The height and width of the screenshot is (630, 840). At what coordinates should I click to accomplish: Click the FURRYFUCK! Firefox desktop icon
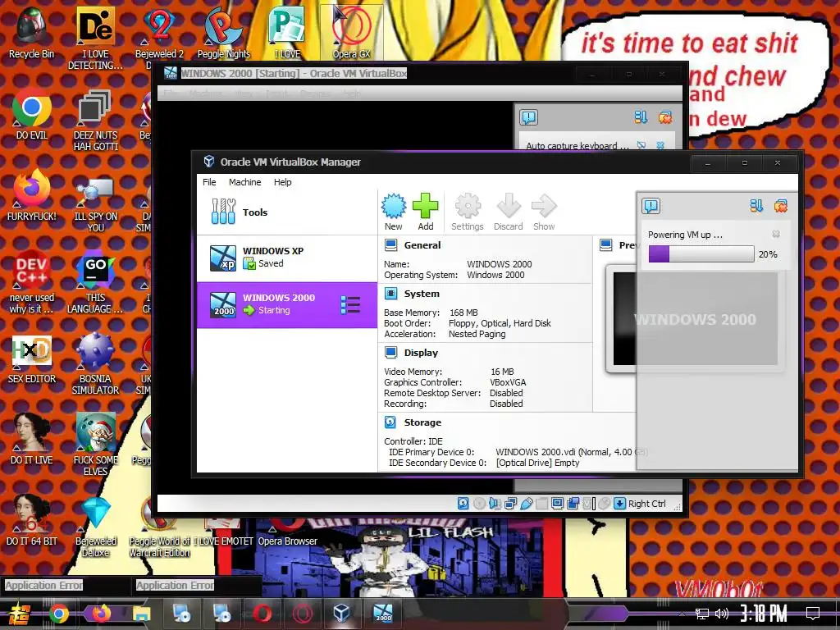[32, 195]
